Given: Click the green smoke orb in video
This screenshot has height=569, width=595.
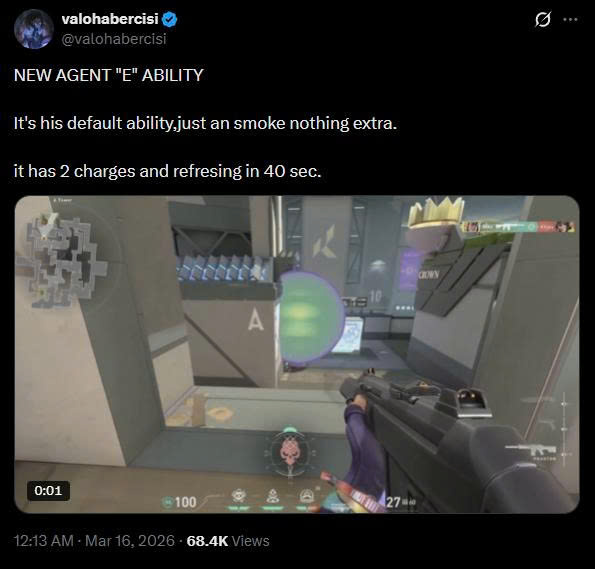Looking at the screenshot, I should 312,316.
